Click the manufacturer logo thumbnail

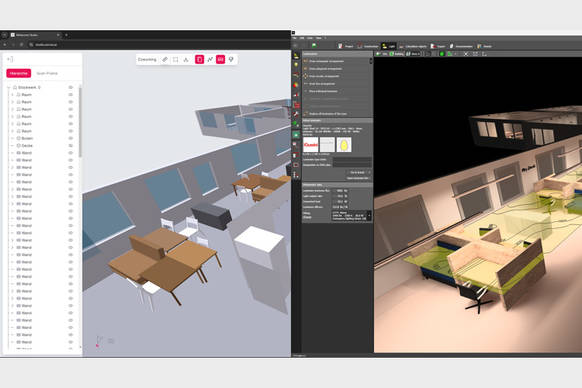point(311,144)
